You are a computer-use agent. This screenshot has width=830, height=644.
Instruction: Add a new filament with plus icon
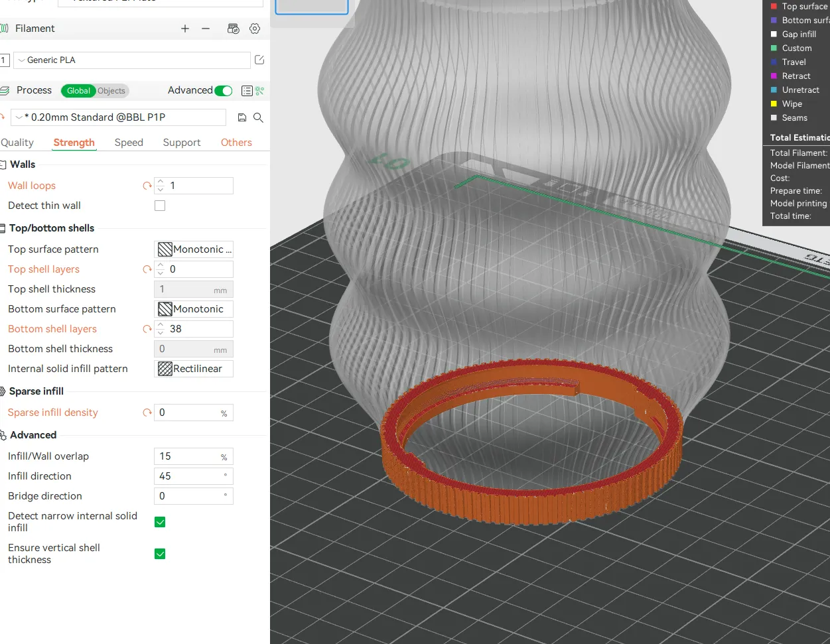(185, 29)
